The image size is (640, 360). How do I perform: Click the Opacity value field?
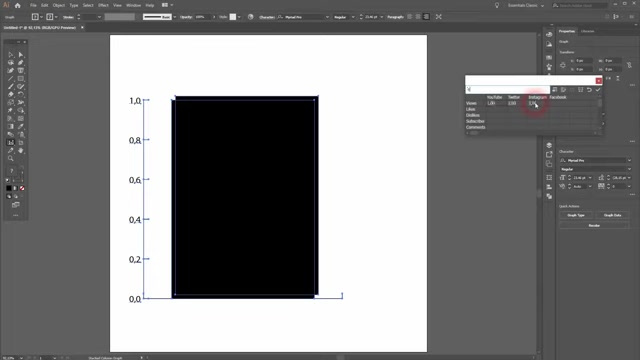click(202, 17)
